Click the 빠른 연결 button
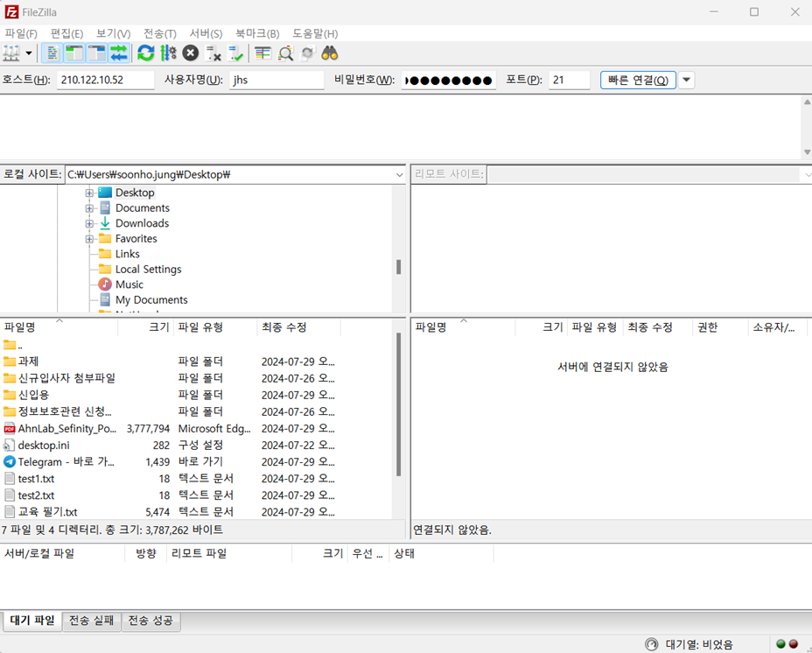Screen dimensions: 812x653 [x=638, y=81]
